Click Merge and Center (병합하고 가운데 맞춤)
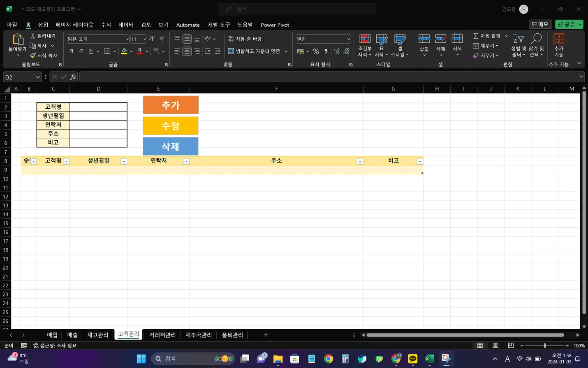The image size is (588, 368). click(x=254, y=51)
